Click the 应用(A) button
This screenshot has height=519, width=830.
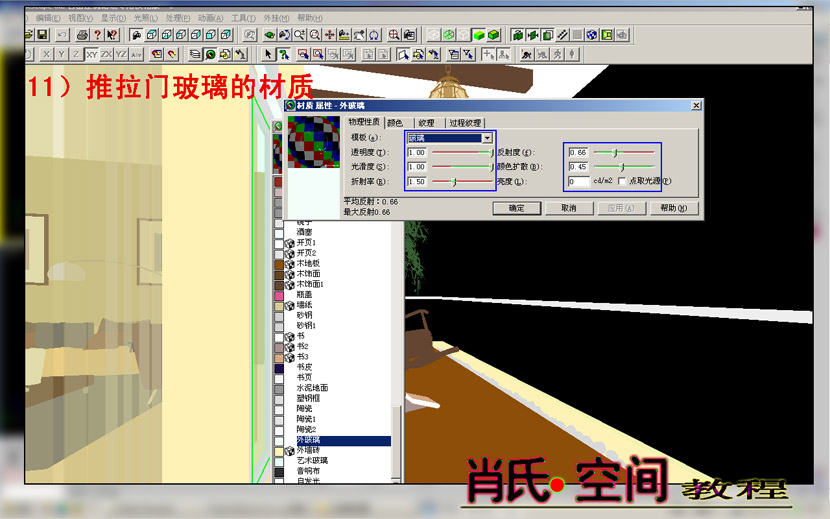pyautogui.click(x=621, y=208)
